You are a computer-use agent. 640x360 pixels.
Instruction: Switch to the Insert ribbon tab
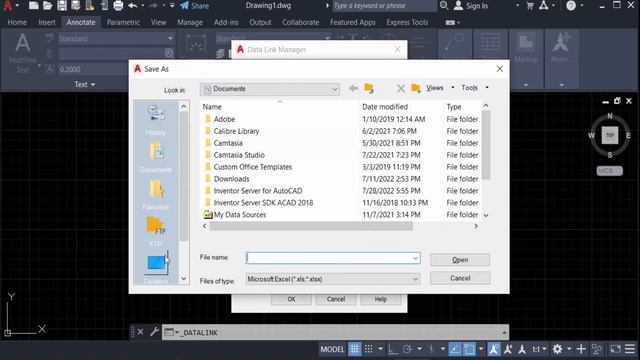click(x=47, y=22)
